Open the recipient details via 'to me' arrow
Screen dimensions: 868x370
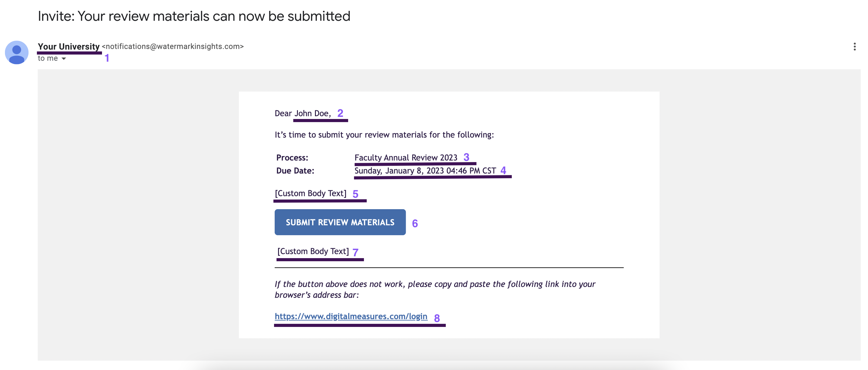[64, 58]
